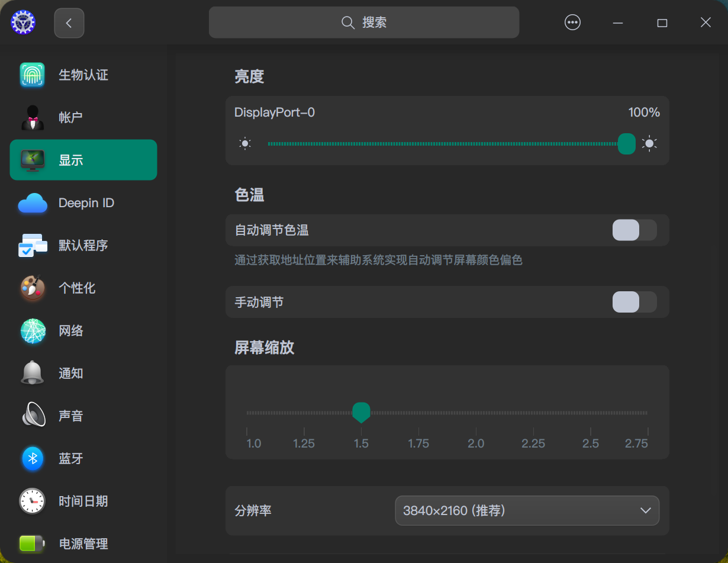Open 默认程序 (Default Programs) settings
The image size is (728, 563).
click(83, 245)
